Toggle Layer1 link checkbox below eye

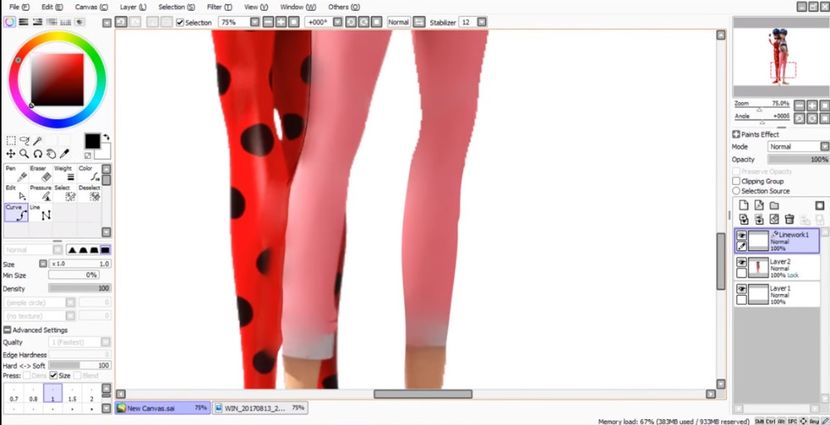pyautogui.click(x=742, y=300)
